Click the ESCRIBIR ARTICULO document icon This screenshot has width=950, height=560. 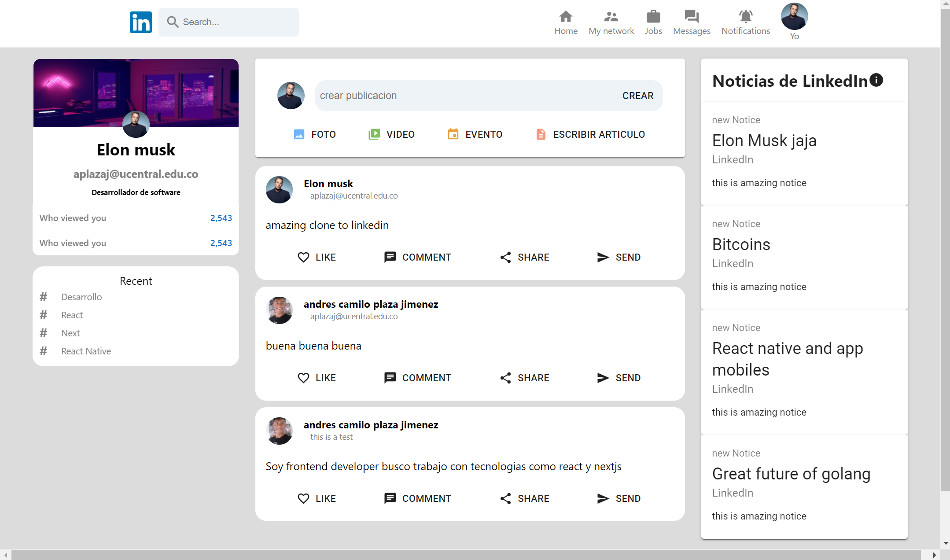pos(541,134)
